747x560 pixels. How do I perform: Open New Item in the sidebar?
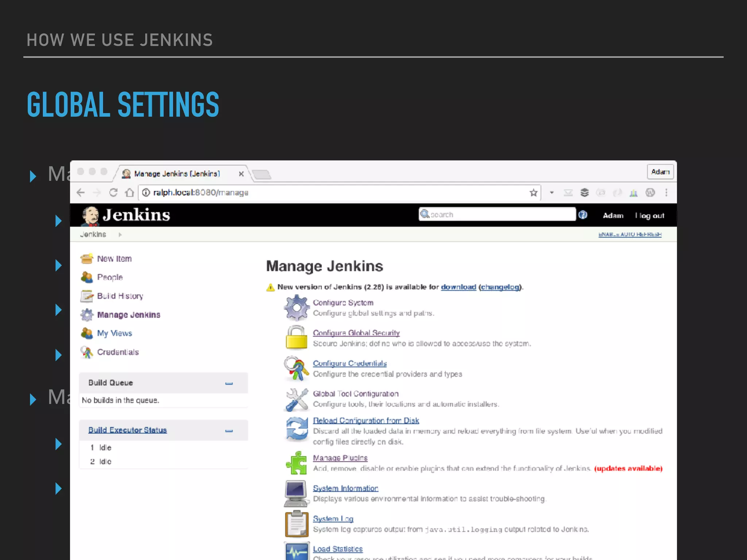114,259
